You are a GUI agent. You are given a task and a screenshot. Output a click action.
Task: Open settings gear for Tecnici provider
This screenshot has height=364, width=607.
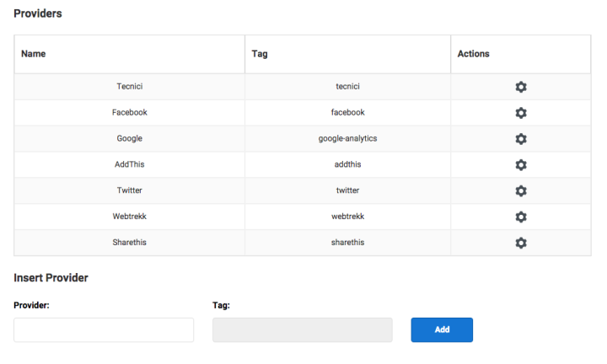[x=520, y=87]
